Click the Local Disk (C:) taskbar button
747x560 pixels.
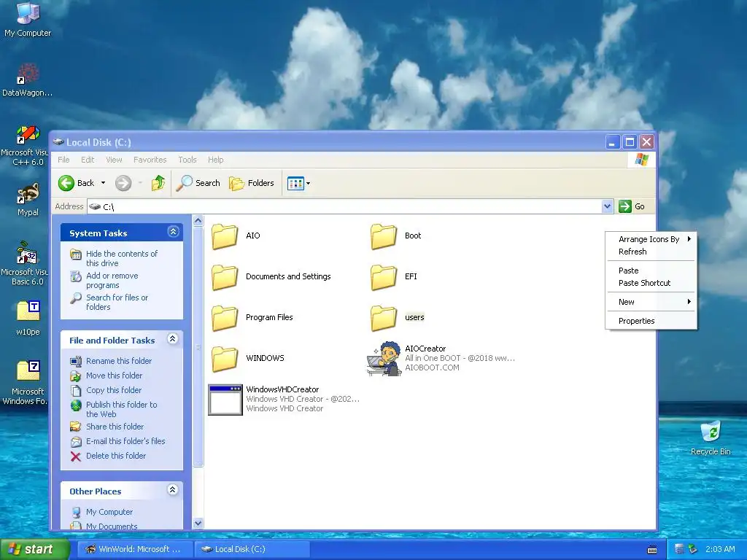(x=252, y=549)
